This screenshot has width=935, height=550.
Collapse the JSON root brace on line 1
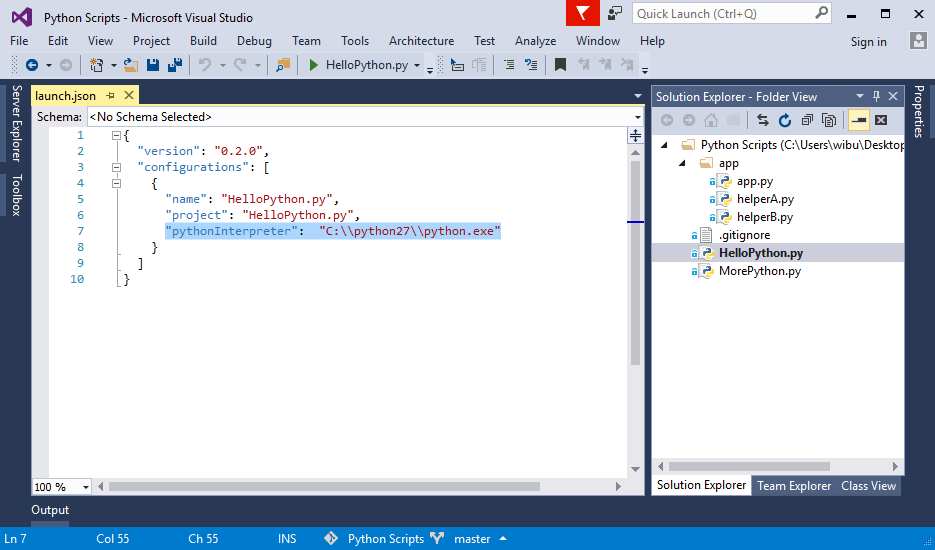(x=116, y=135)
